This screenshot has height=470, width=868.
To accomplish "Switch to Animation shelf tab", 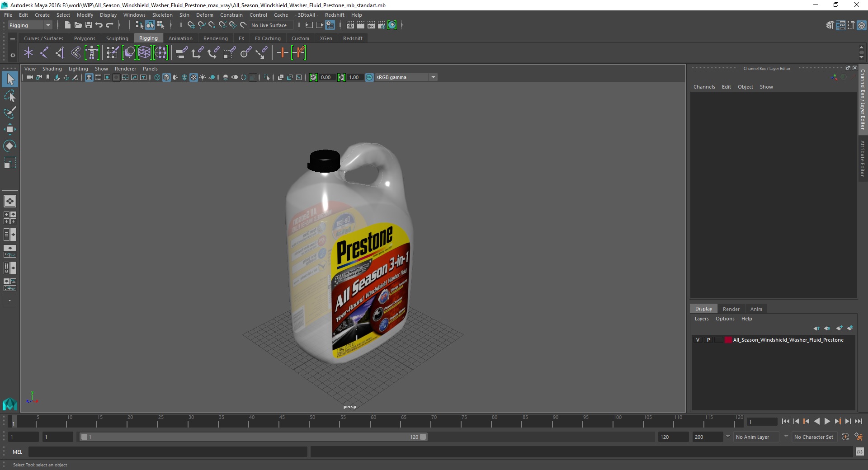I will point(180,38).
